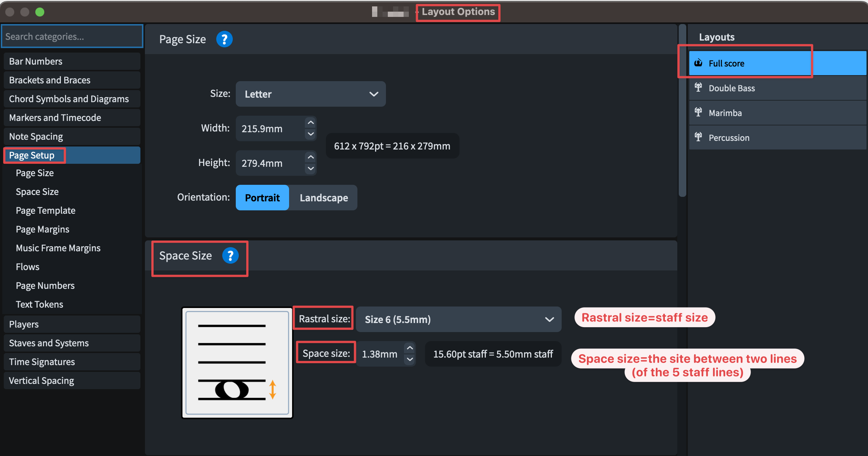Click the Percussion part layout icon
The width and height of the screenshot is (868, 456).
click(x=698, y=137)
